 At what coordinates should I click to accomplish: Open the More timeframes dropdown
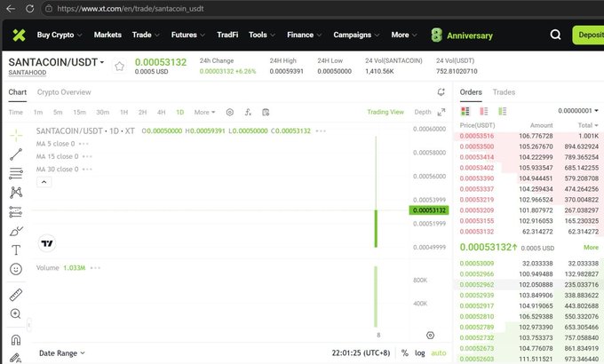[204, 113]
